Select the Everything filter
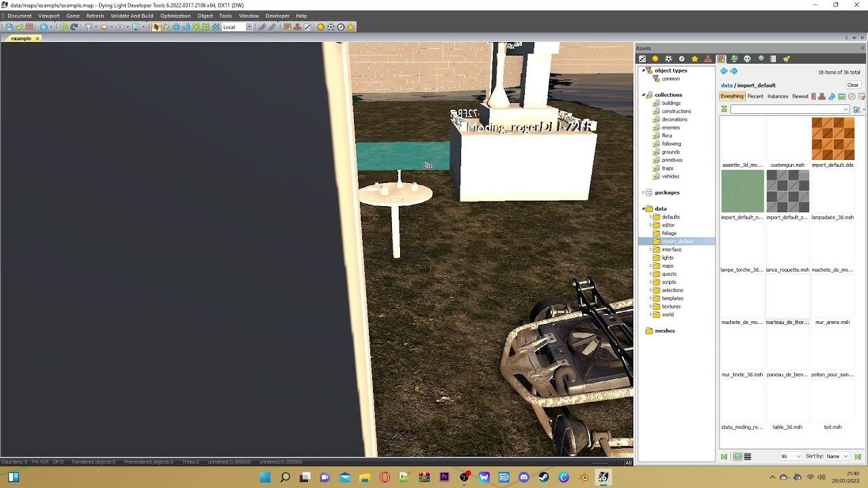 click(732, 96)
